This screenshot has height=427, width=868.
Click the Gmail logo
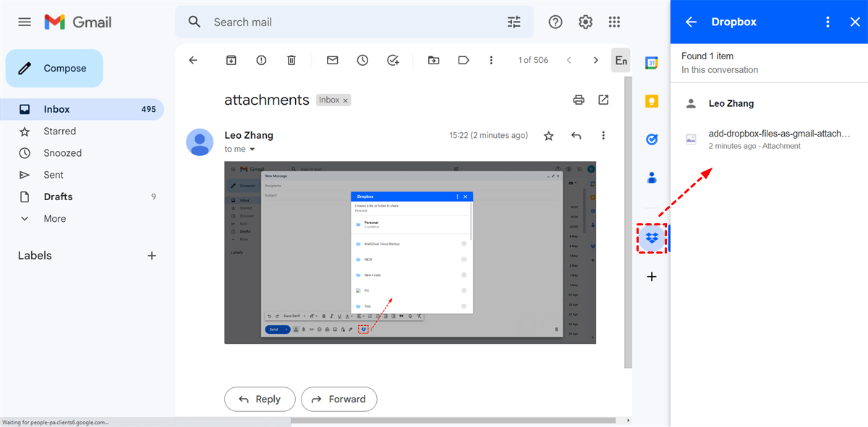click(78, 22)
